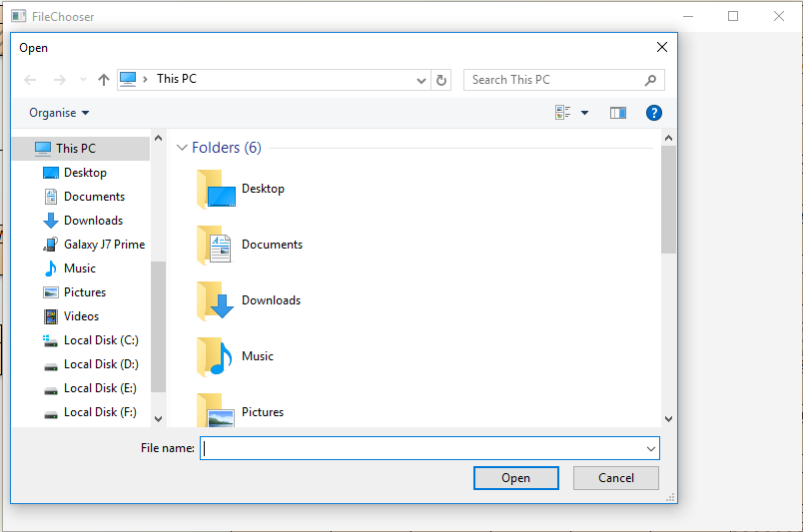Select Pictures in the navigation pane
The height and width of the screenshot is (532, 803).
coord(75,292)
